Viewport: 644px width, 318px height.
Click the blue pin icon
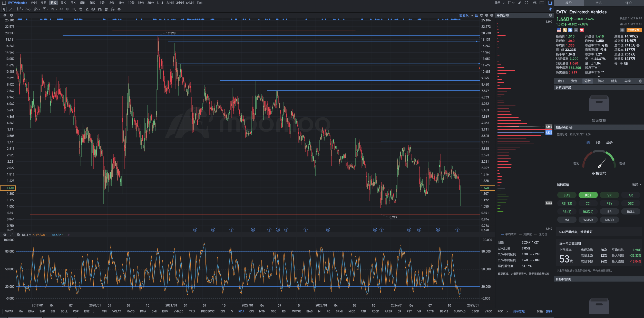coord(550,9)
